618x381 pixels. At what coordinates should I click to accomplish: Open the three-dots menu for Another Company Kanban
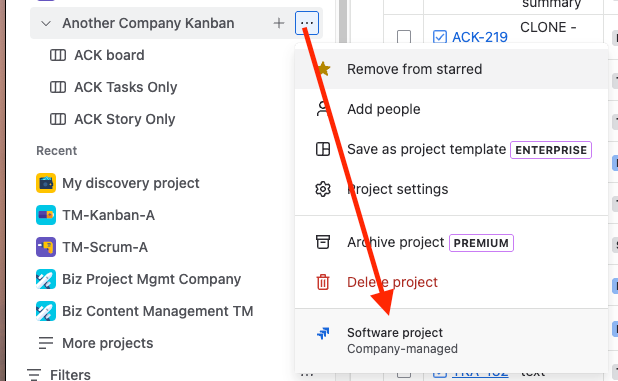coord(307,23)
